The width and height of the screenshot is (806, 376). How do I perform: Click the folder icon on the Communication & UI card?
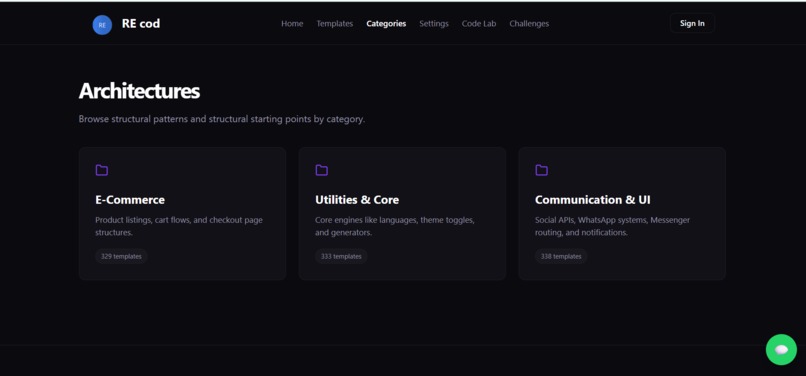(542, 170)
